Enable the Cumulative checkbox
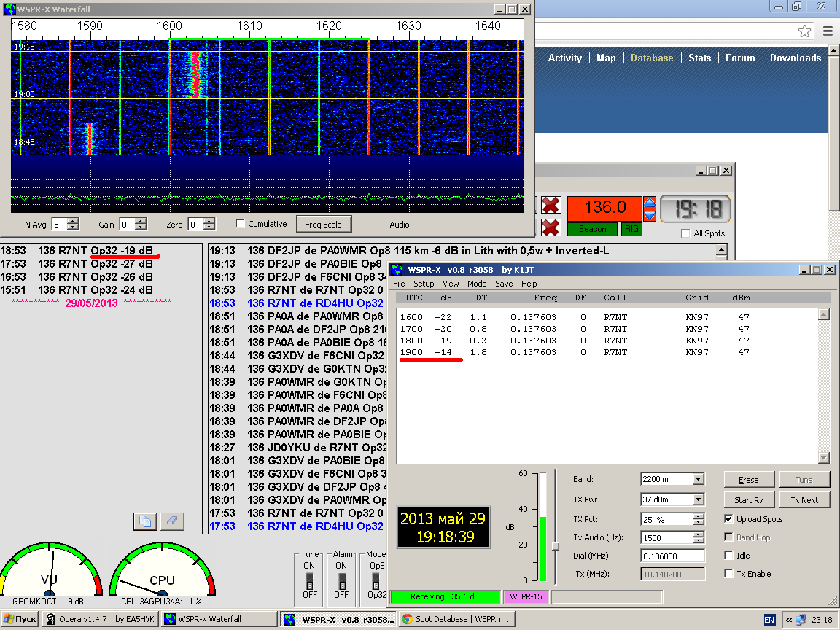The height and width of the screenshot is (630, 840). 240,224
